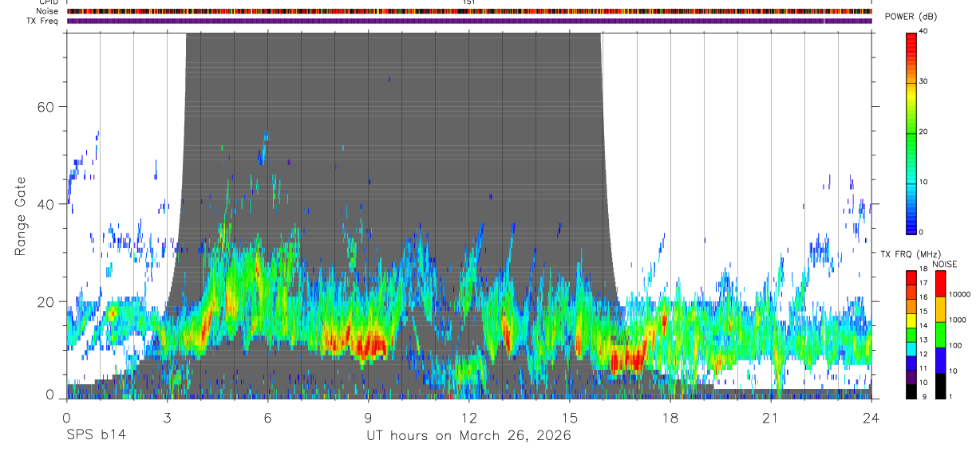
Task: Click the 17 label on TX FRQ legend
Action: tap(923, 283)
